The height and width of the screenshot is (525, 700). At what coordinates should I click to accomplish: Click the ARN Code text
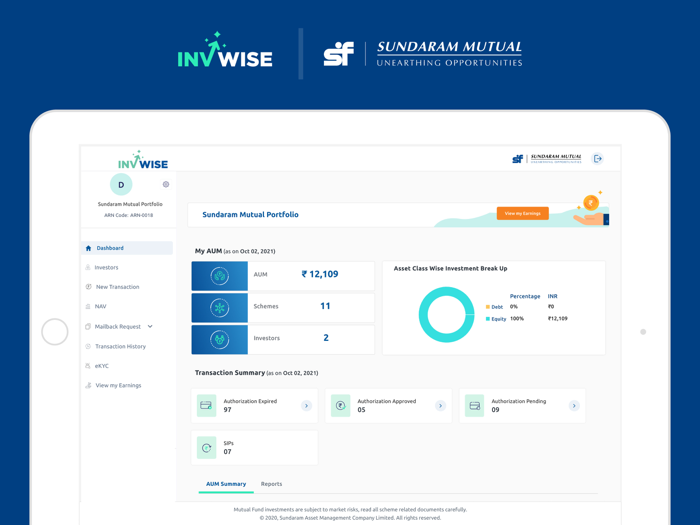pos(129,215)
